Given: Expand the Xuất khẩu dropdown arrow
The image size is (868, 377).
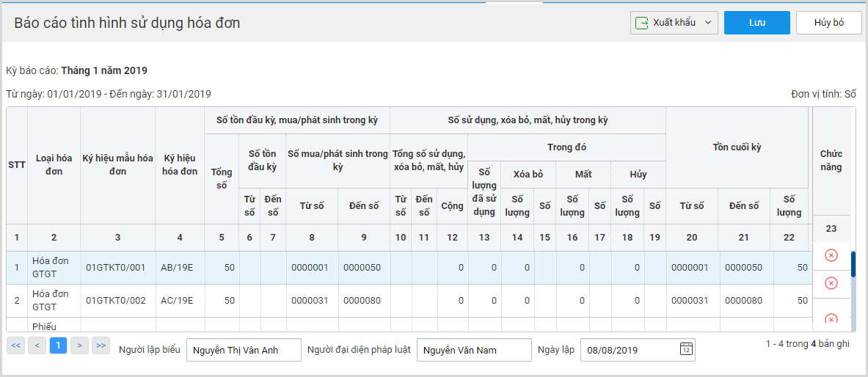Looking at the screenshot, I should click(707, 23).
